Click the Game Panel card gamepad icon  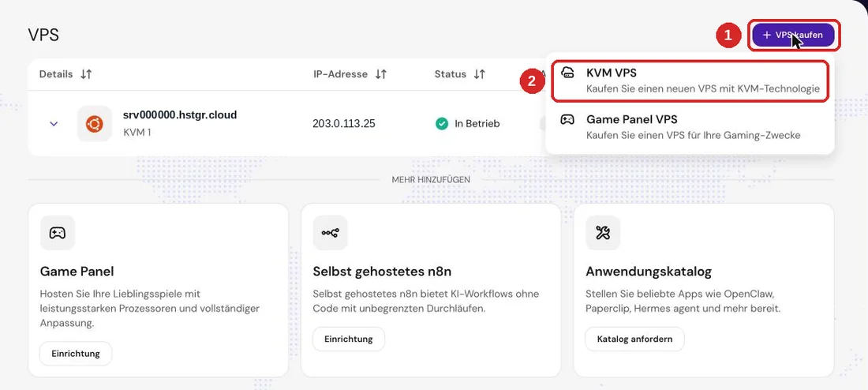(x=58, y=233)
